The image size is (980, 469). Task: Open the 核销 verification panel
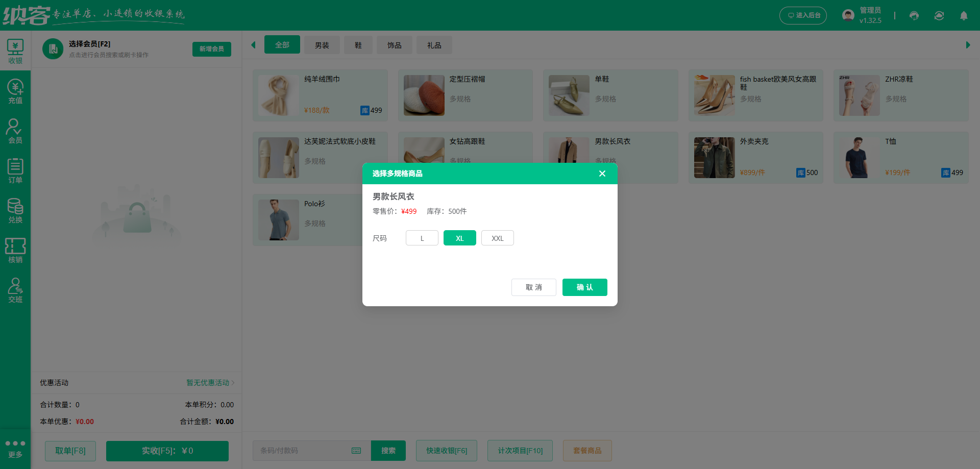coord(15,251)
